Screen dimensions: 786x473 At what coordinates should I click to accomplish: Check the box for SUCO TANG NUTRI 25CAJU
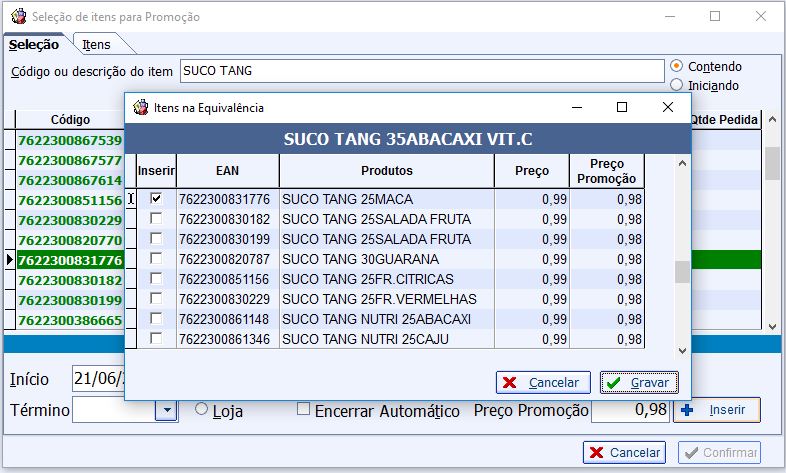click(x=156, y=339)
